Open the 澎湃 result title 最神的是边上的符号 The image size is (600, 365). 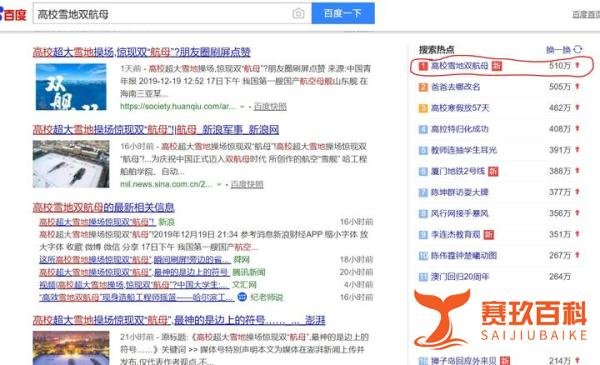[x=179, y=320]
